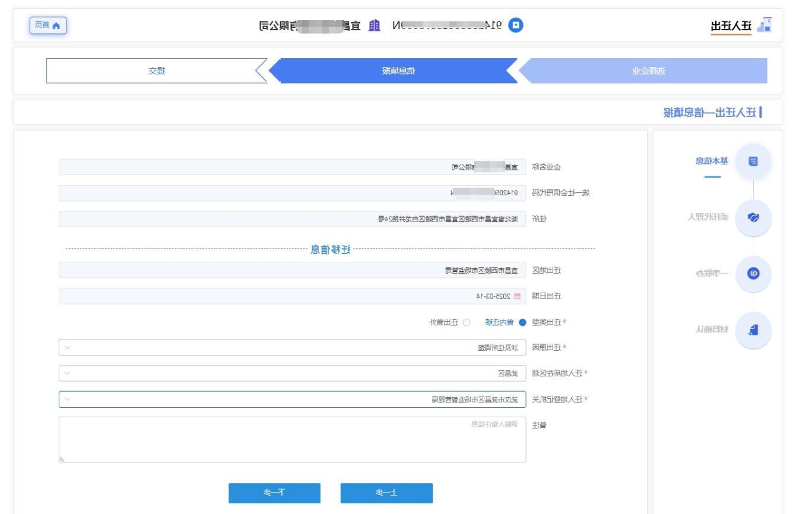
Task: Click the 迁出日期 date field
Action: (x=292, y=296)
